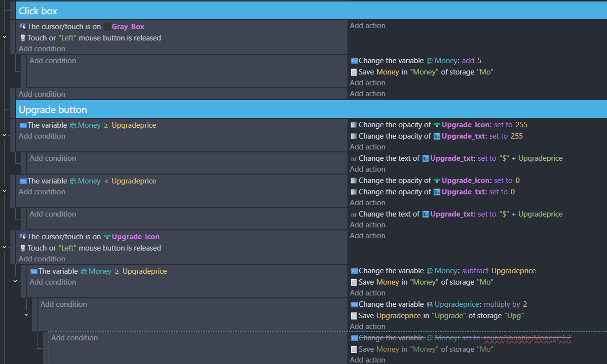The height and width of the screenshot is (364, 607).
Task: Collapse the multiply by 2 sub-event chevron
Action: coord(26,314)
